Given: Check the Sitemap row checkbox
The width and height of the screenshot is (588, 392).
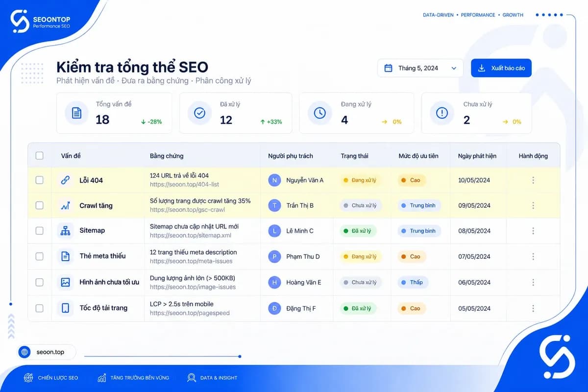Looking at the screenshot, I should click(x=39, y=231).
